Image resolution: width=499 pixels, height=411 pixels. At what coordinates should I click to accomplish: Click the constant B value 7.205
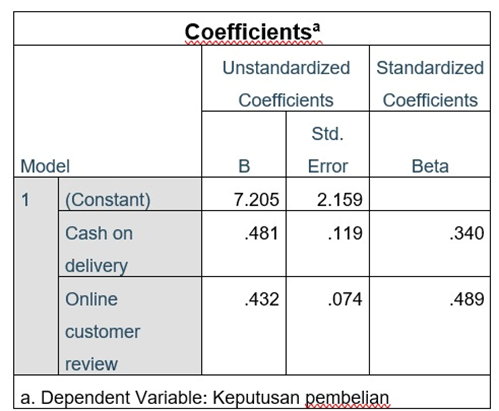tap(256, 200)
